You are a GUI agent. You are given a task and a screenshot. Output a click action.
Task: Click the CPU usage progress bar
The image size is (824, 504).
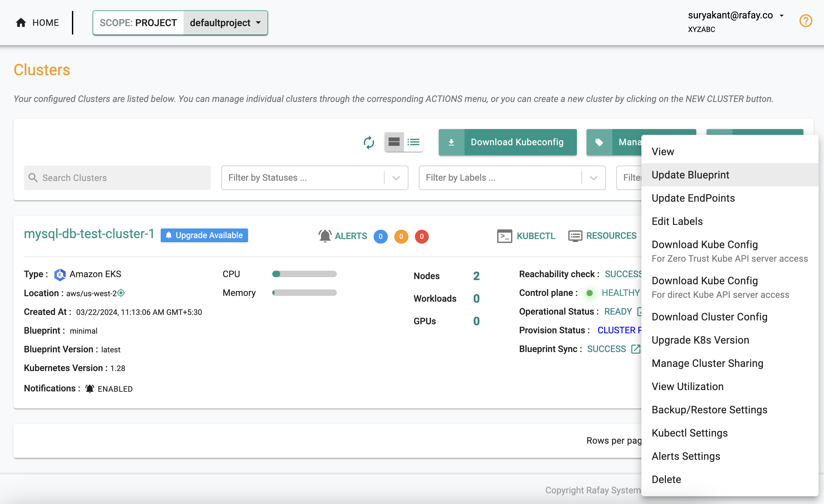click(304, 274)
